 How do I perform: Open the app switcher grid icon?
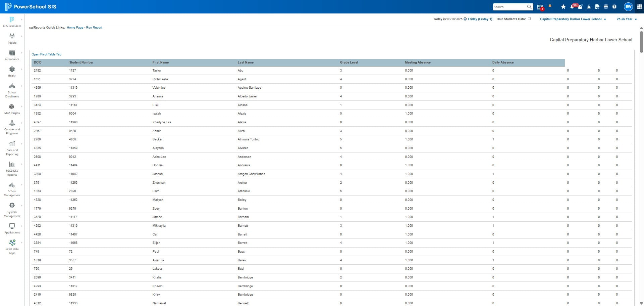(639, 7)
